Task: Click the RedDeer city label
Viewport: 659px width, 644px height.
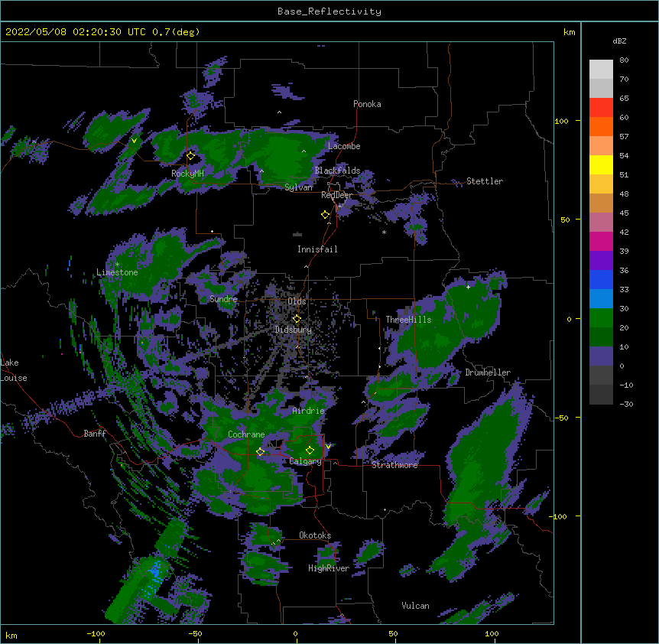Action: [336, 195]
